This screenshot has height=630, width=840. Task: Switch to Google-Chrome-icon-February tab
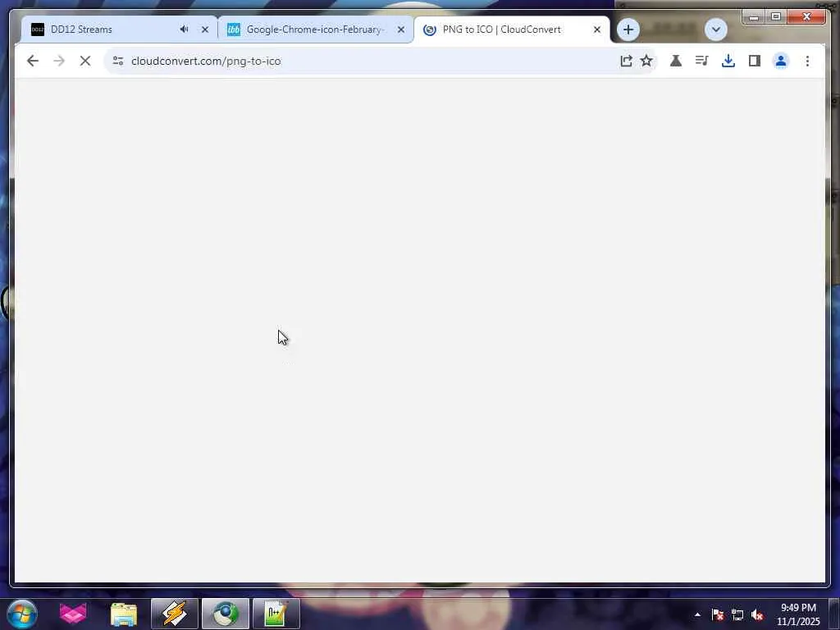tap(316, 30)
